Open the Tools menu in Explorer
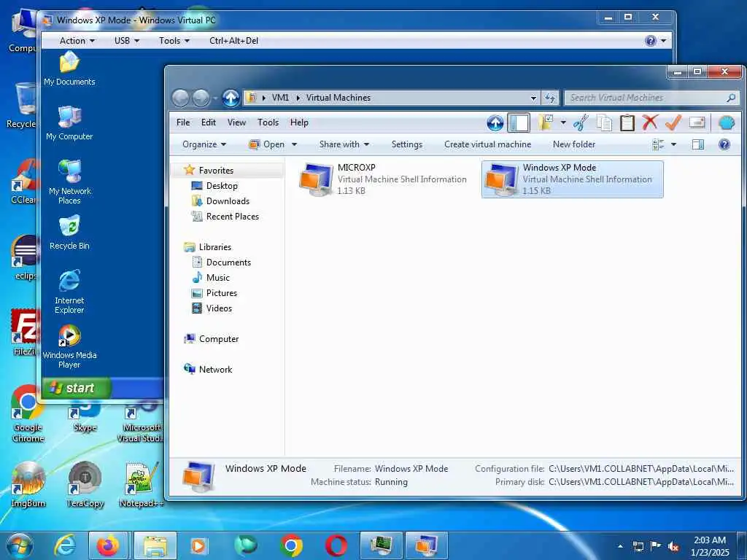This screenshot has width=747, height=560. pyautogui.click(x=268, y=122)
